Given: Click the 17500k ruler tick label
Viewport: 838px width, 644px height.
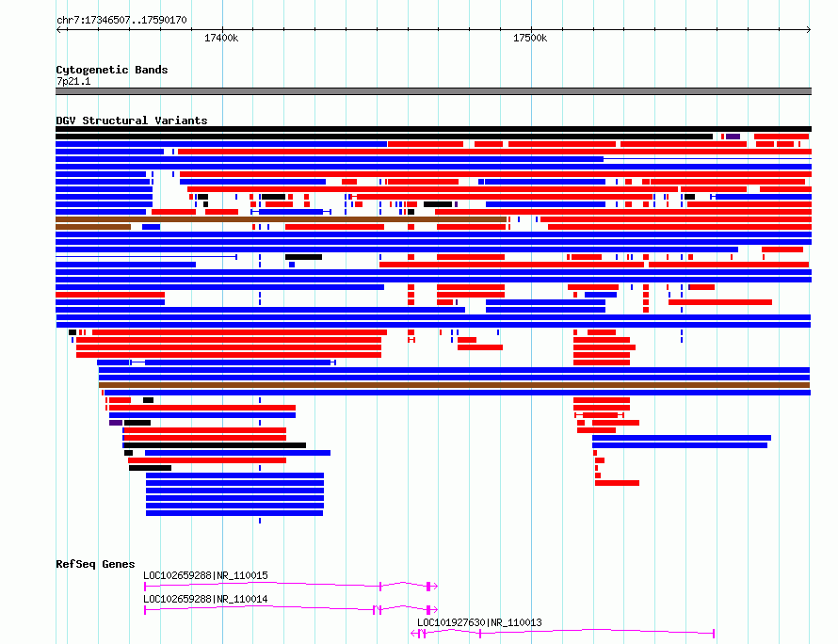Looking at the screenshot, I should pos(530,38).
